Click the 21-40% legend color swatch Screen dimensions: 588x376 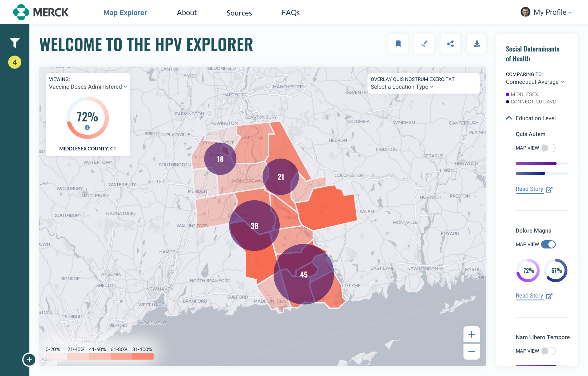point(78,356)
